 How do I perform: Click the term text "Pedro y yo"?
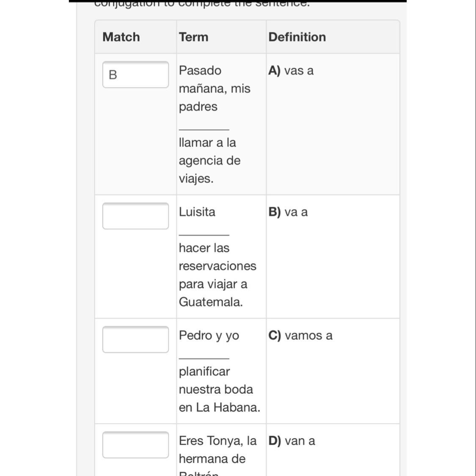pyautogui.click(x=209, y=336)
